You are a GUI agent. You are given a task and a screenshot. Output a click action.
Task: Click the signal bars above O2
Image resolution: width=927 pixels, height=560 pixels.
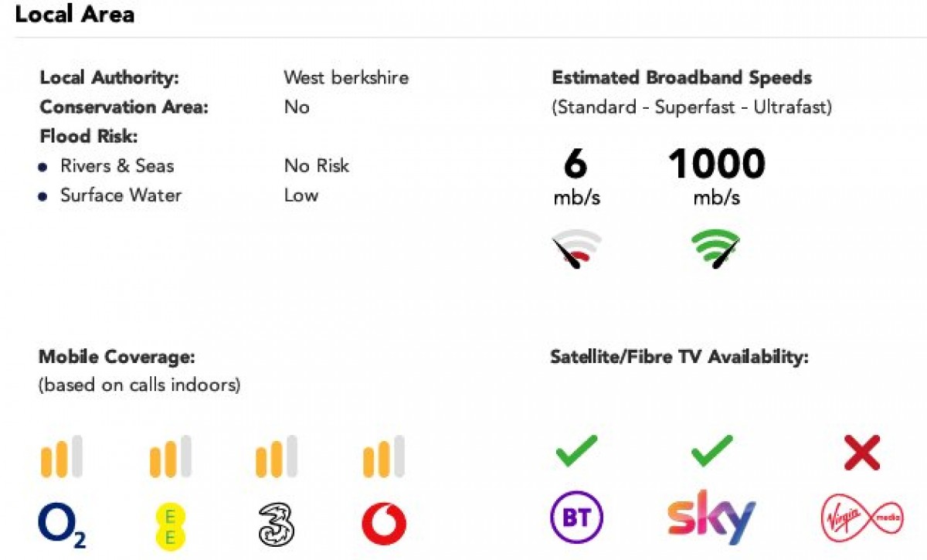click(x=61, y=456)
